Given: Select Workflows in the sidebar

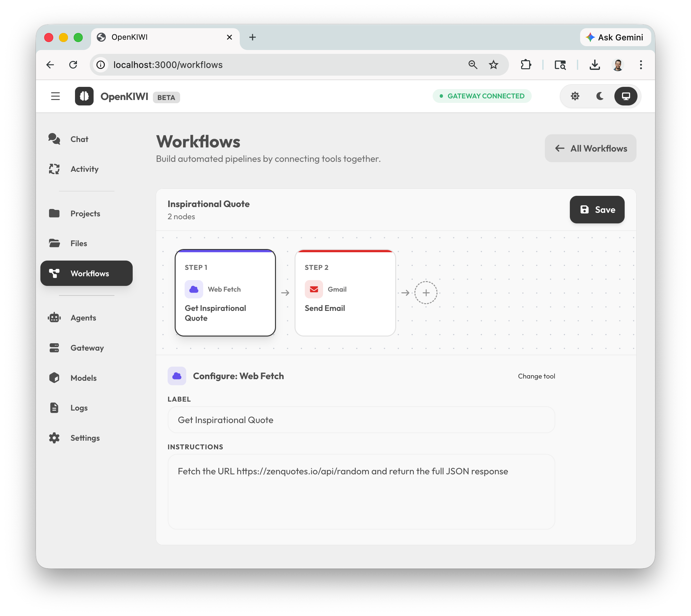Looking at the screenshot, I should coord(86,273).
